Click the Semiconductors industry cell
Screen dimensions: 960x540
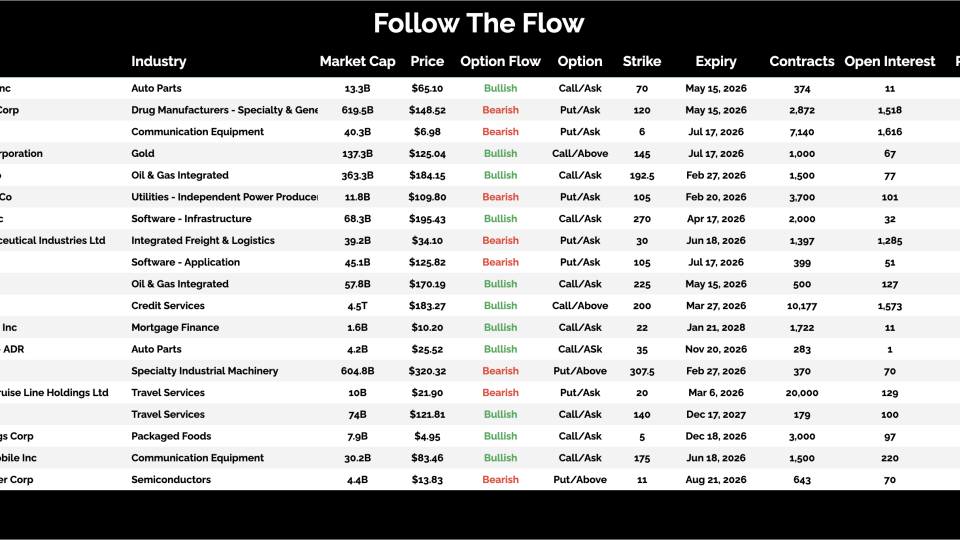tap(171, 480)
